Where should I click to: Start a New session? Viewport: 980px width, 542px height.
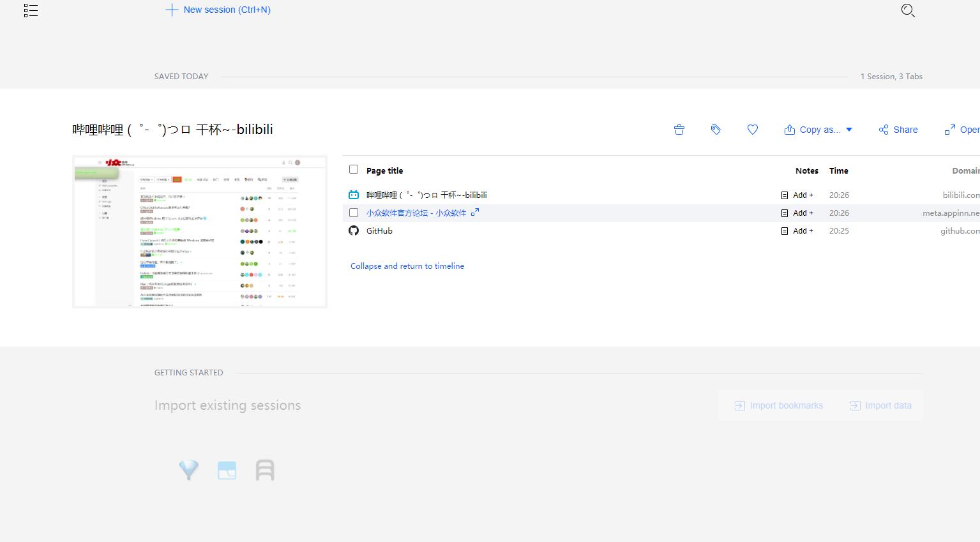click(218, 10)
